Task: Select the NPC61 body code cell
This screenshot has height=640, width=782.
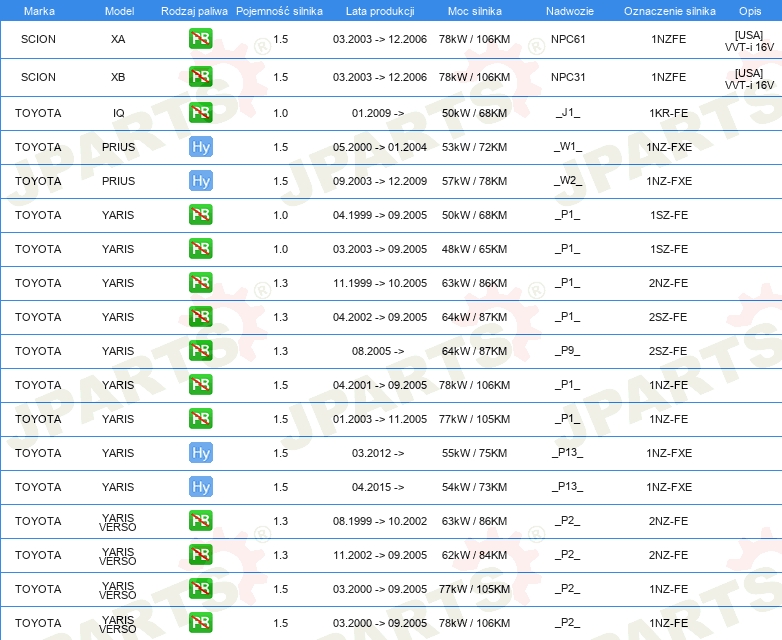Action: click(x=568, y=39)
